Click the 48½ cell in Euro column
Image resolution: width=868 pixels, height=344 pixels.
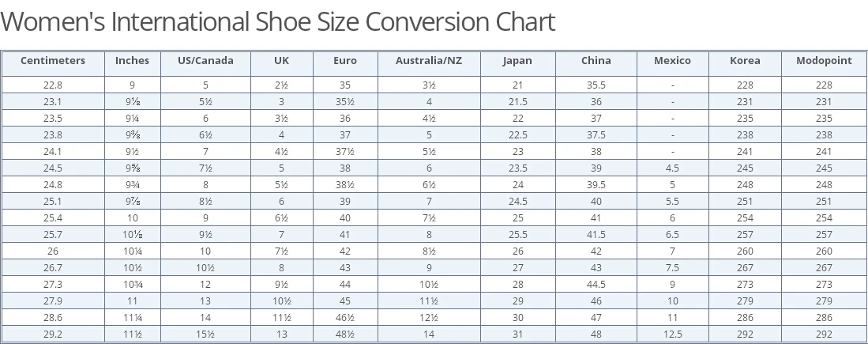[x=345, y=335]
